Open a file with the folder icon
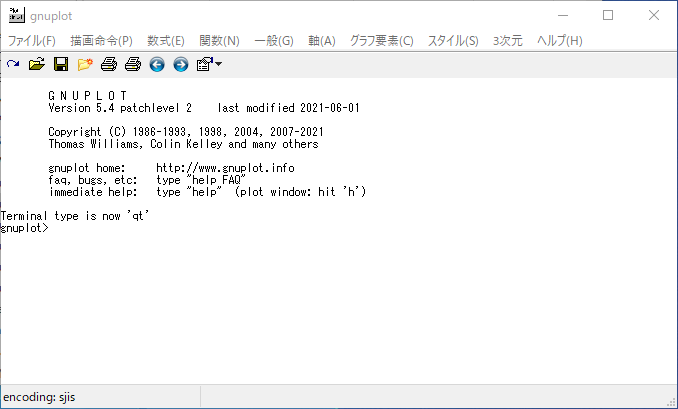Screen dimensions: 678x409 click(x=37, y=64)
